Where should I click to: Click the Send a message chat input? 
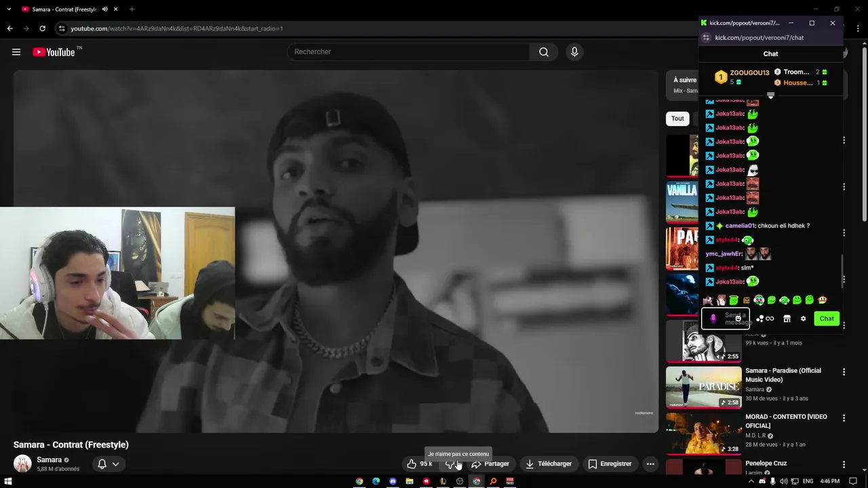pyautogui.click(x=725, y=319)
